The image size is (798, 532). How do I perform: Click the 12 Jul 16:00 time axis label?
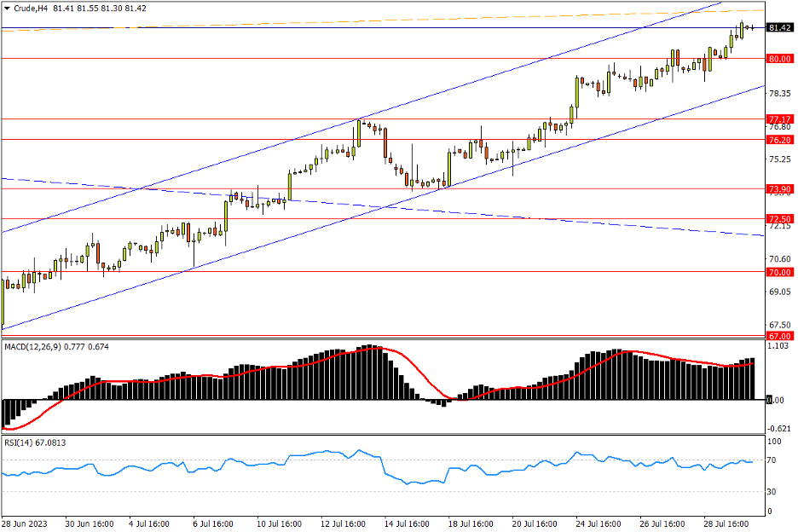click(x=342, y=523)
